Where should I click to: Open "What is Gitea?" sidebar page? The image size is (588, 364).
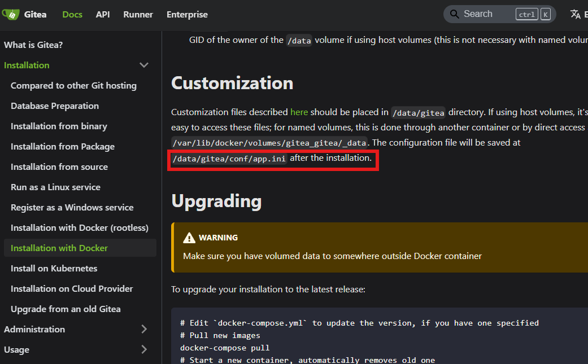pyautogui.click(x=33, y=45)
